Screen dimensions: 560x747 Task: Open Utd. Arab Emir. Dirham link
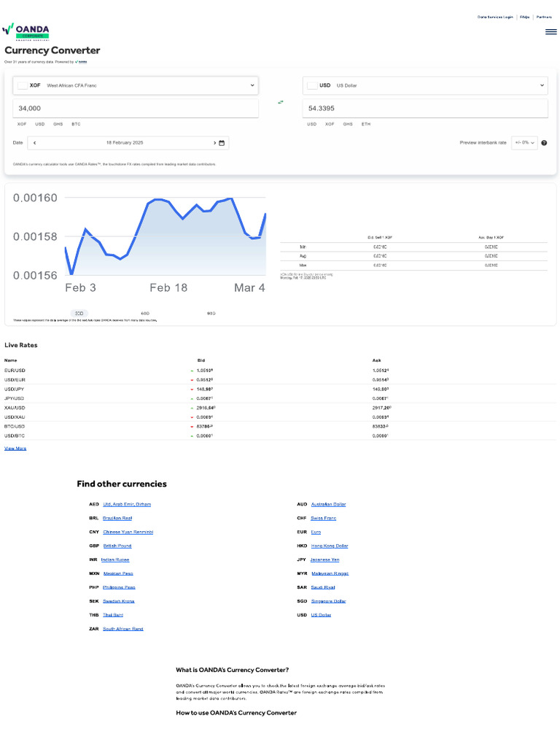(127, 505)
